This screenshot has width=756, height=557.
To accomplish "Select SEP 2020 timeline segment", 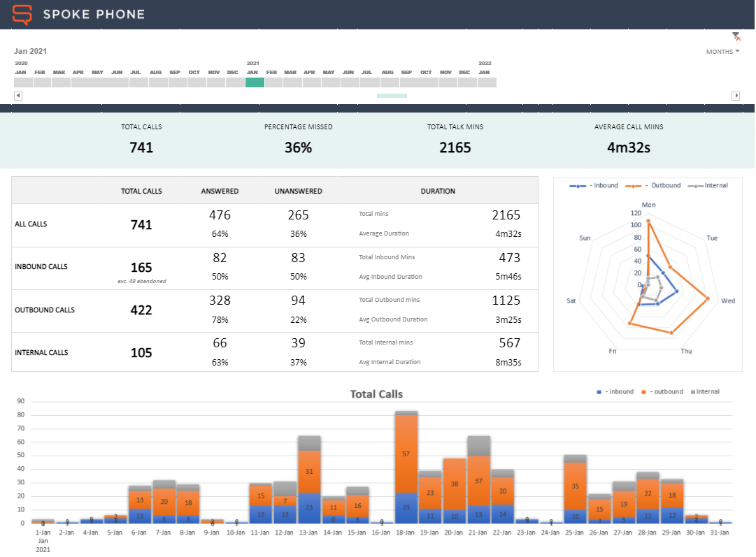I will (x=178, y=82).
